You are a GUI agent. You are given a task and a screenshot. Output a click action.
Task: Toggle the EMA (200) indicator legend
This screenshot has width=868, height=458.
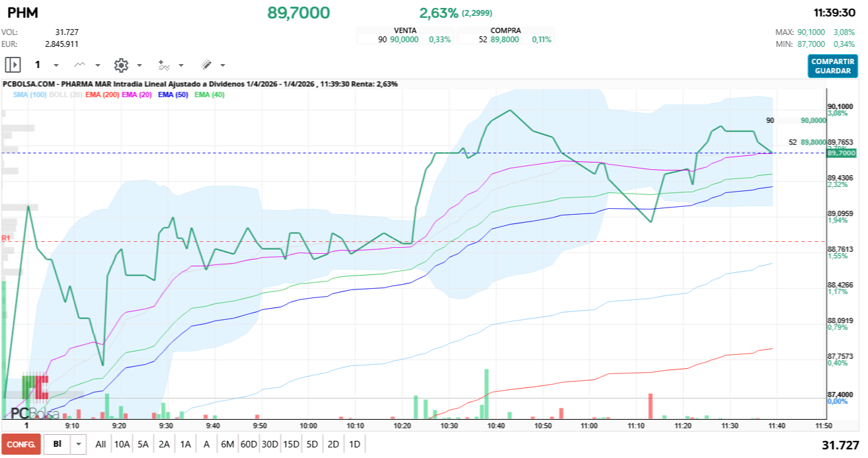pyautogui.click(x=102, y=95)
